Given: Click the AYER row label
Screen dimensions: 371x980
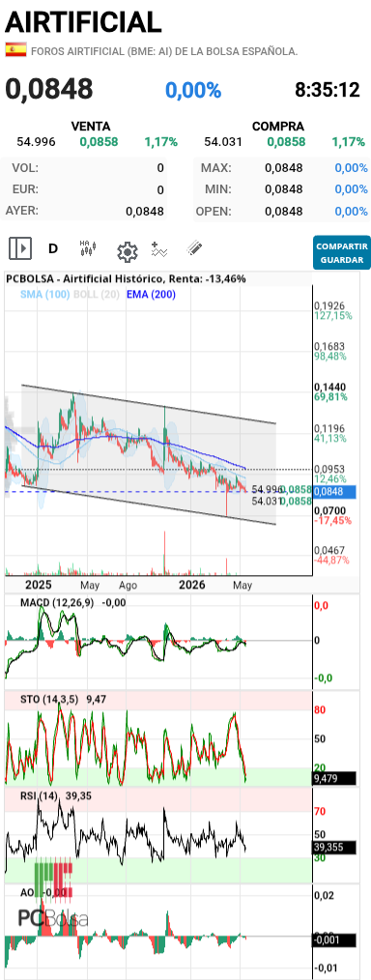Looking at the screenshot, I should pos(22,211).
